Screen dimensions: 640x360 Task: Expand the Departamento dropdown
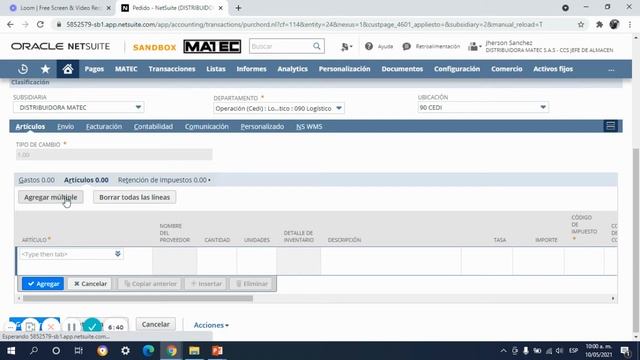pyautogui.click(x=339, y=108)
